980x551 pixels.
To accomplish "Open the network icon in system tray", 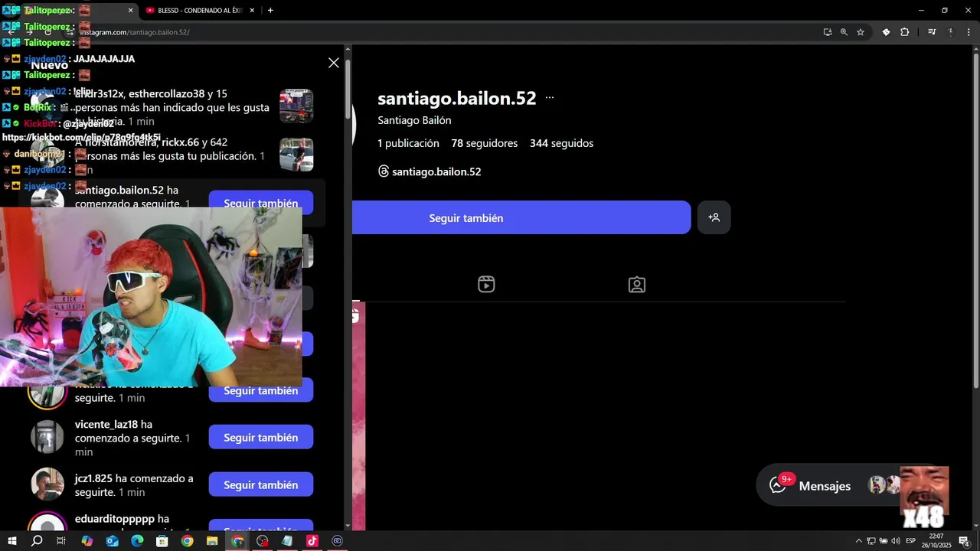I will click(871, 541).
